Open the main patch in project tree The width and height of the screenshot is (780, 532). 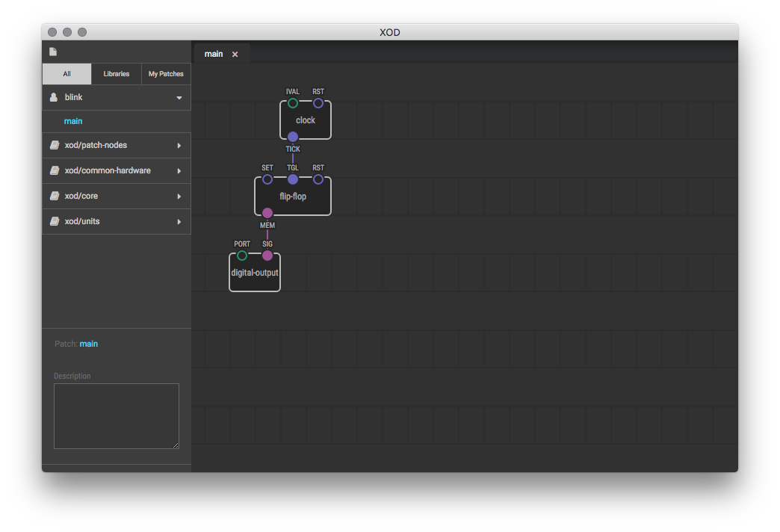[73, 121]
